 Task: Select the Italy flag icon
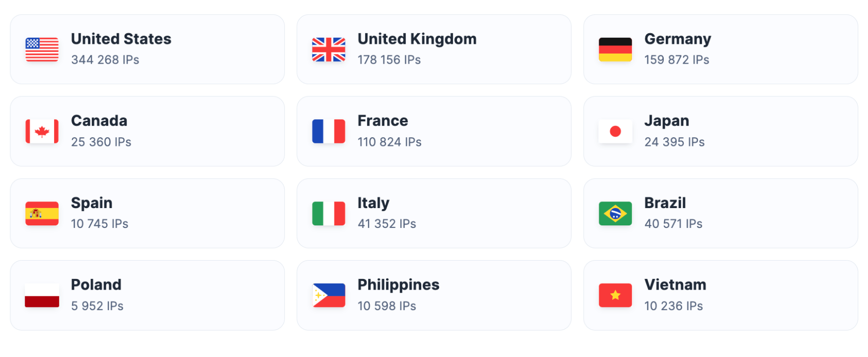tap(329, 214)
